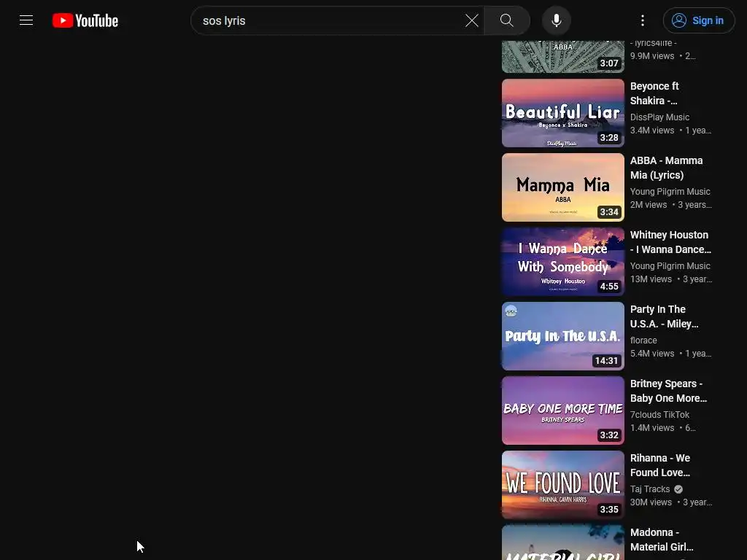Clear the search query with X
Screen dimensions: 747x560
coord(472,20)
